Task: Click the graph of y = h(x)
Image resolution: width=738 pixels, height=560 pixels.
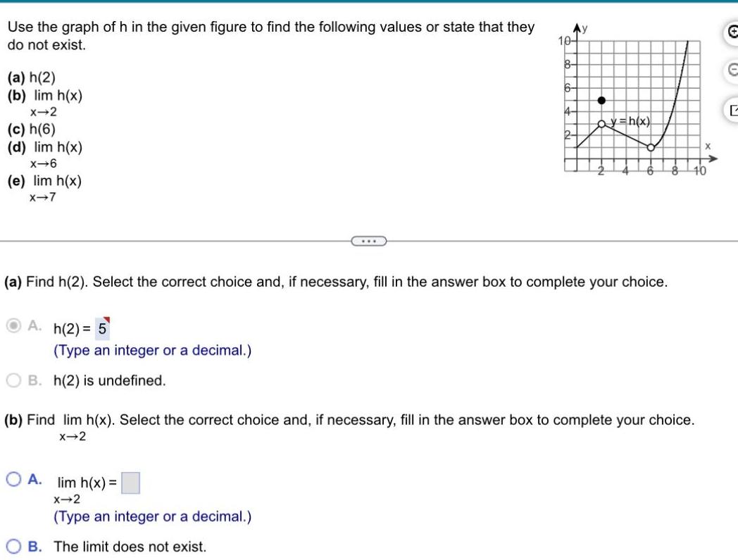Action: coord(627,134)
